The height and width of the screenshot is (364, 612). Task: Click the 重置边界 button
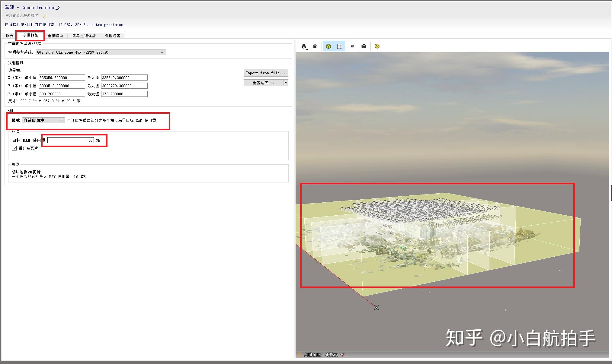263,82
